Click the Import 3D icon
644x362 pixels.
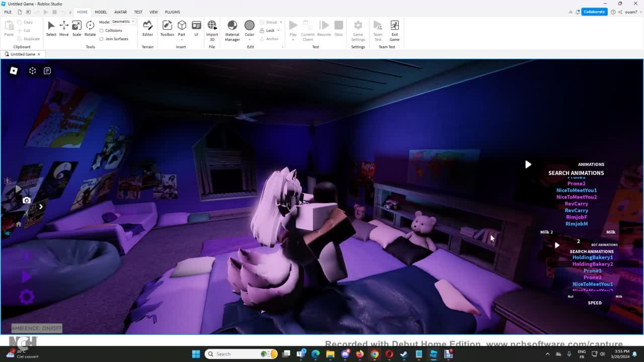(212, 28)
